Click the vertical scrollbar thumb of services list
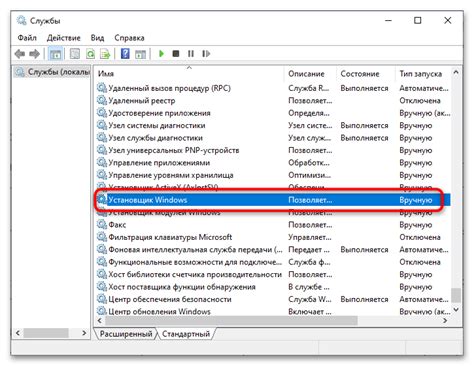The height and width of the screenshot is (366, 474). pos(456,295)
